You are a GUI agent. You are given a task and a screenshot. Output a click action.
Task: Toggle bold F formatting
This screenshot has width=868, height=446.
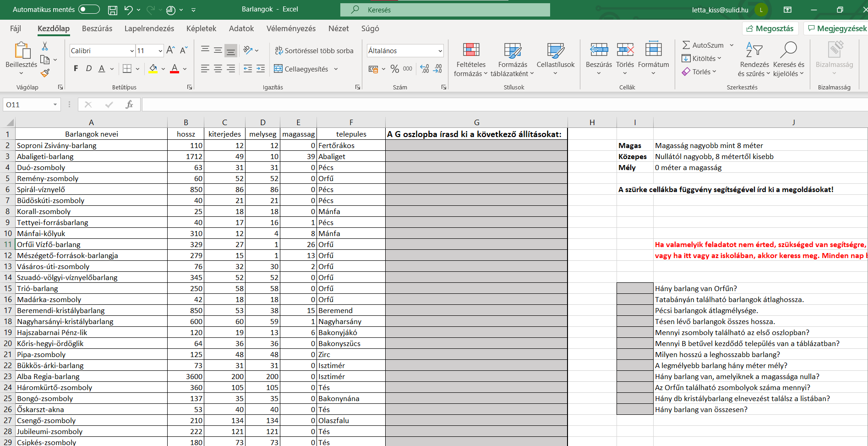click(76, 69)
